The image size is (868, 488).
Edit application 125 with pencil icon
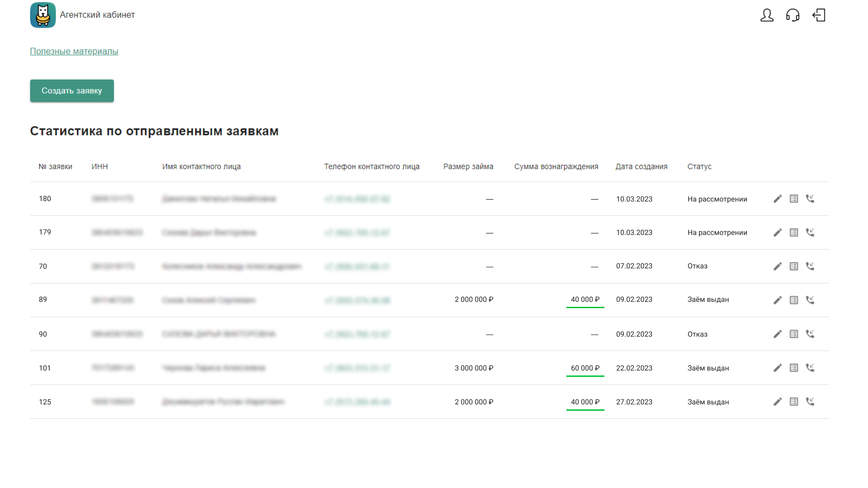tap(777, 402)
